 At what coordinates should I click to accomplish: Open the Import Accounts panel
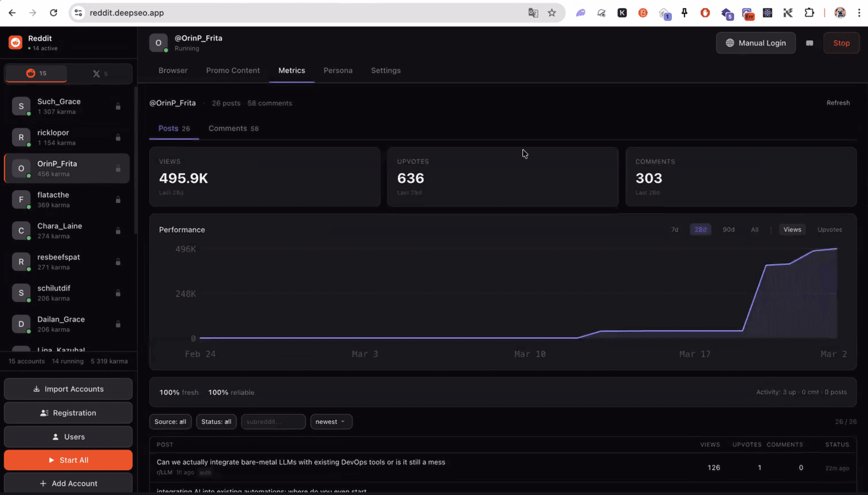click(68, 389)
